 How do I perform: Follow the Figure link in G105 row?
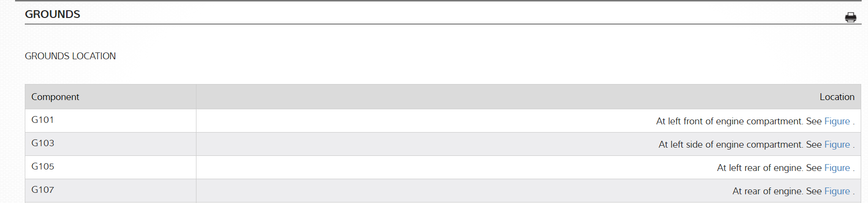(x=837, y=168)
